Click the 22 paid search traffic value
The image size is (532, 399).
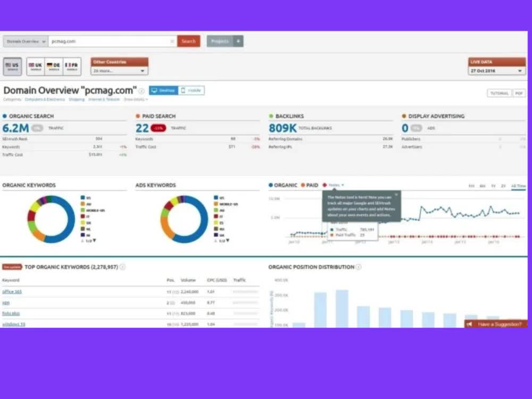coord(142,128)
